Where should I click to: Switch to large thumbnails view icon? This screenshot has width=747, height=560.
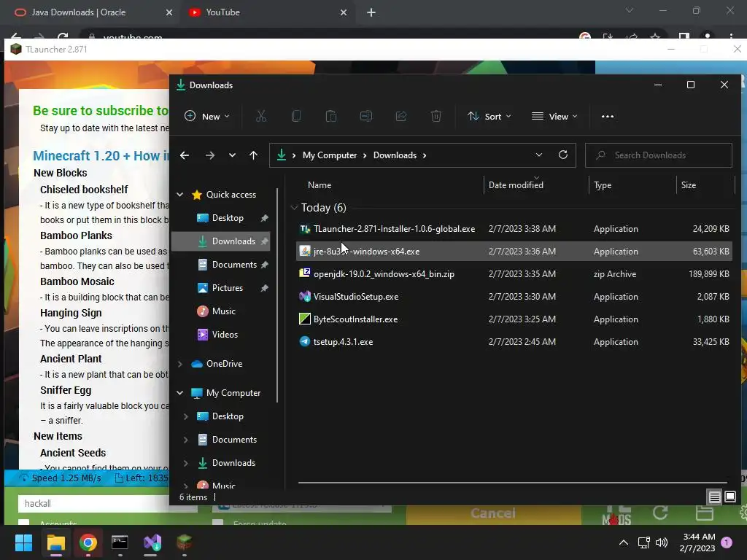tap(729, 497)
